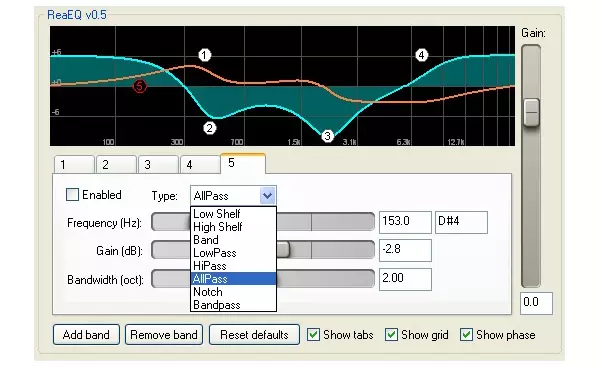This screenshot has width=600, height=367.
Task: Click the vertical Gain slider handle
Action: pos(531,113)
